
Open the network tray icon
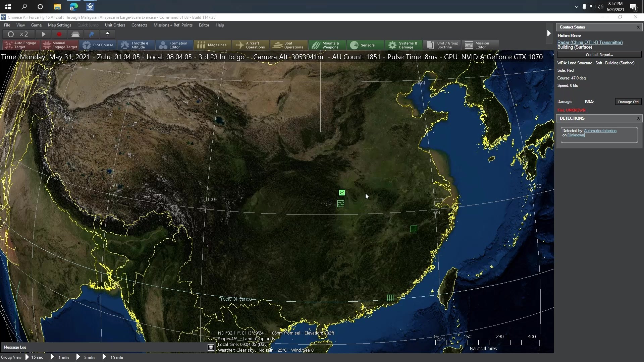593,7
